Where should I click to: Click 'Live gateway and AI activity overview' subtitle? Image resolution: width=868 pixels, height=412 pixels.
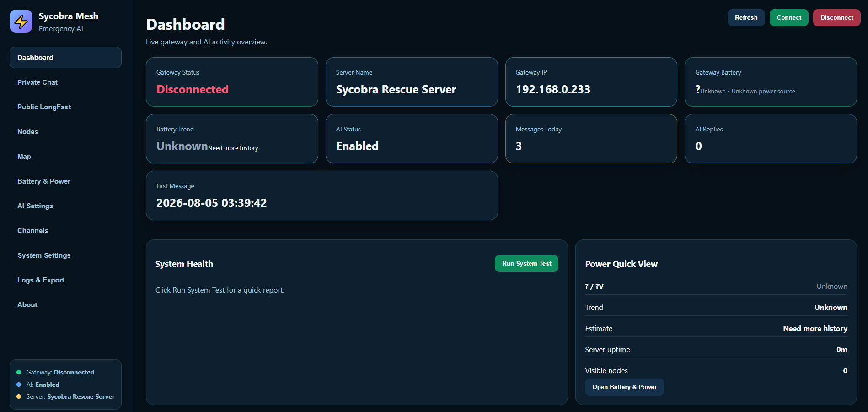click(206, 42)
